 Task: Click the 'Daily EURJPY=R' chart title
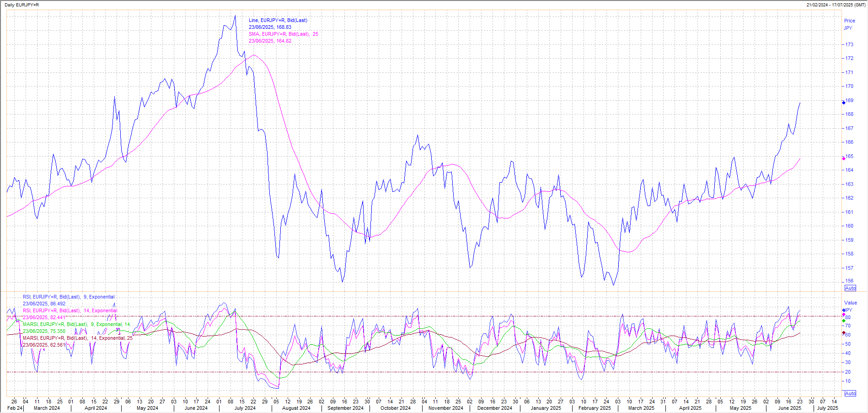(x=21, y=5)
